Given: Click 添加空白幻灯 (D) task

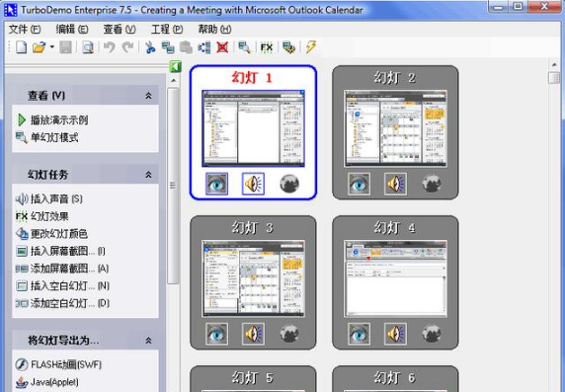Looking at the screenshot, I should tap(62, 303).
